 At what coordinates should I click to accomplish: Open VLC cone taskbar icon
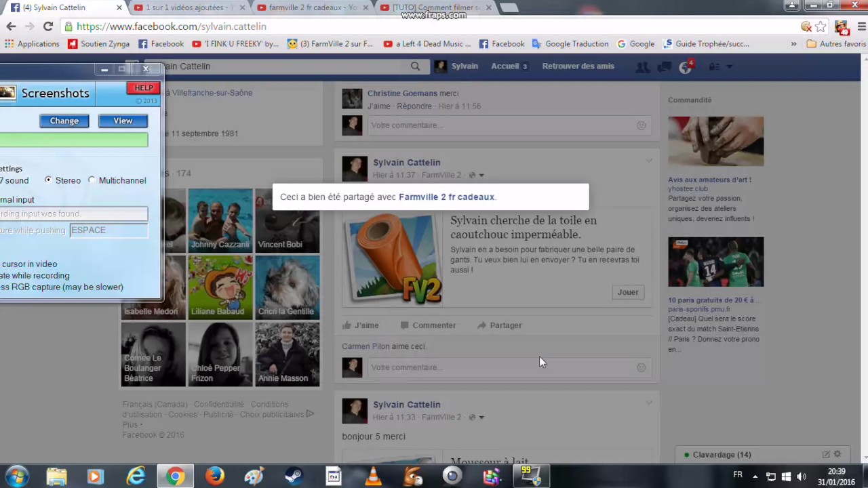[x=373, y=476]
